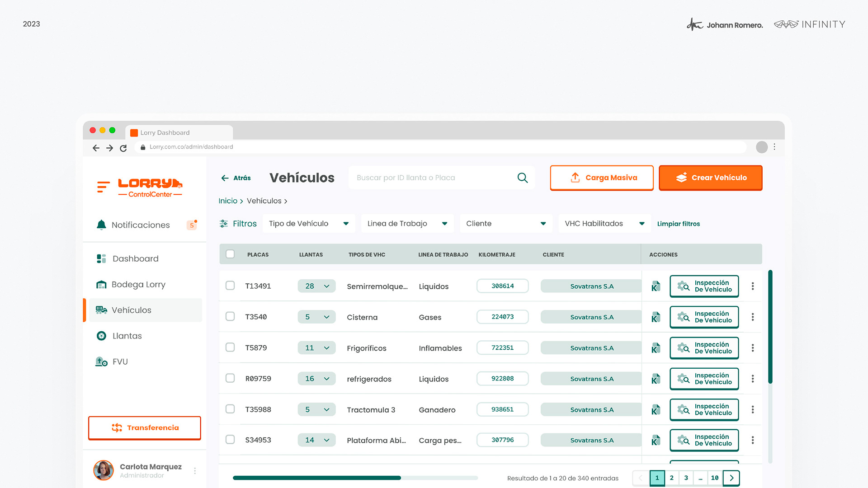This screenshot has height=488, width=868.
Task: Click the Excel export icon for T3540
Action: tap(656, 317)
